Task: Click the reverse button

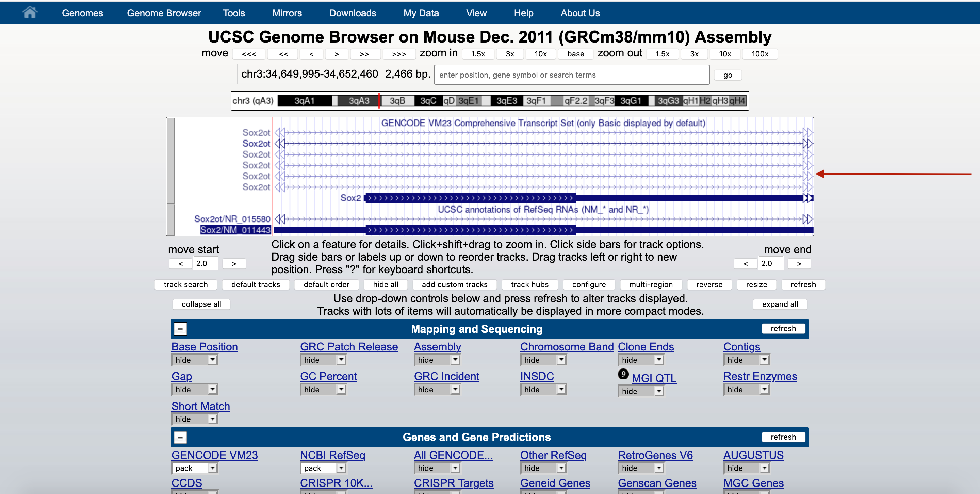Action: 709,284
